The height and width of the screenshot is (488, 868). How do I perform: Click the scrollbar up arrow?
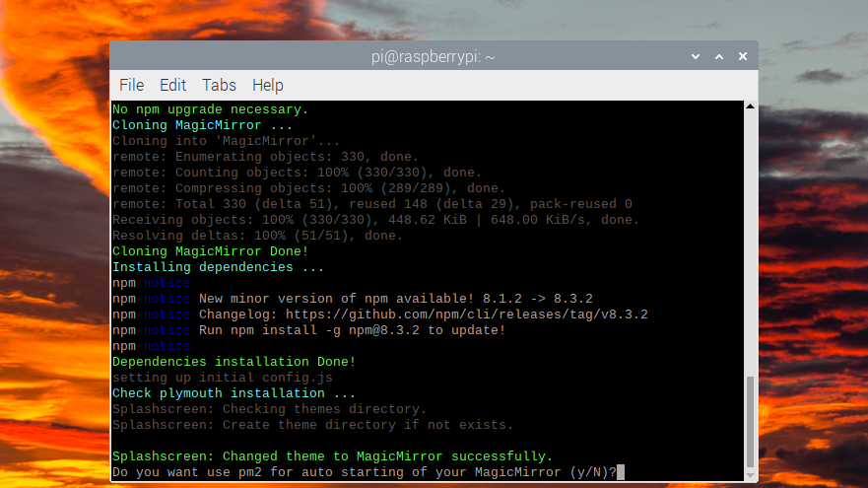[x=750, y=105]
